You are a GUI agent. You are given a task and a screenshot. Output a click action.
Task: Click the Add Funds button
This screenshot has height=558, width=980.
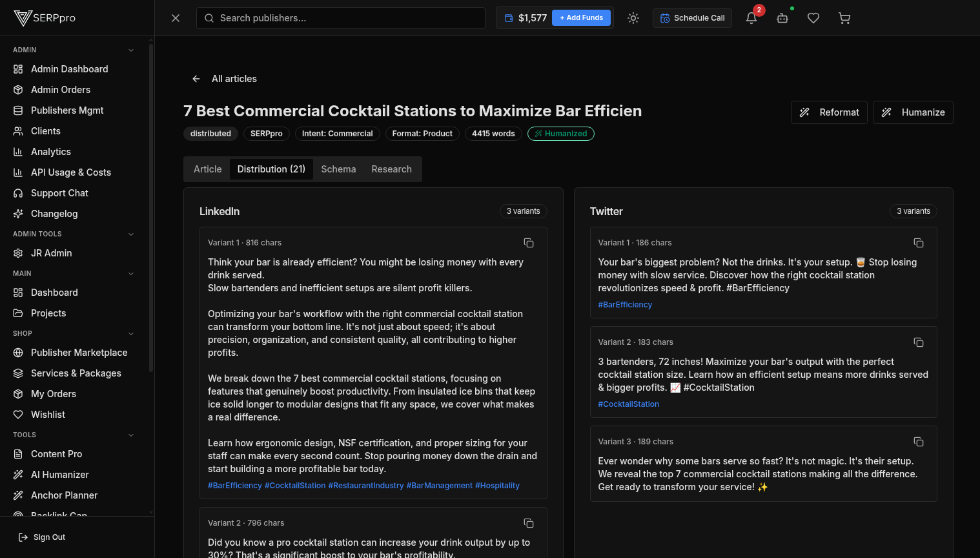click(581, 17)
